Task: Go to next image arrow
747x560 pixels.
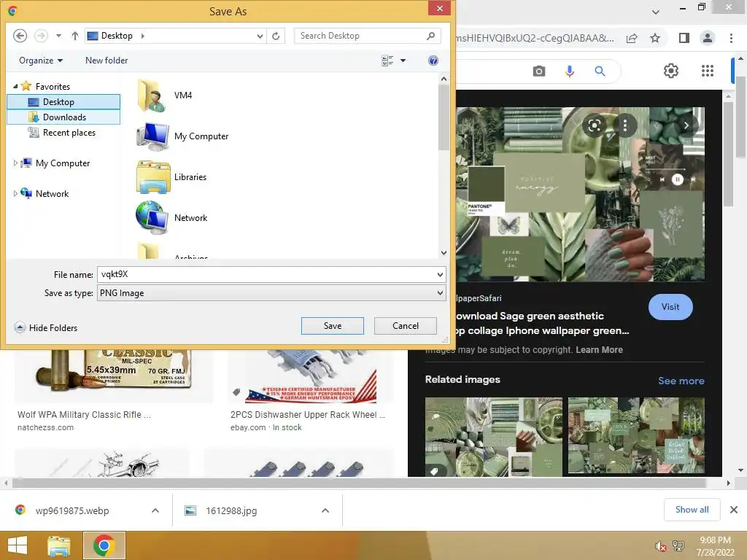Action: pos(686,125)
